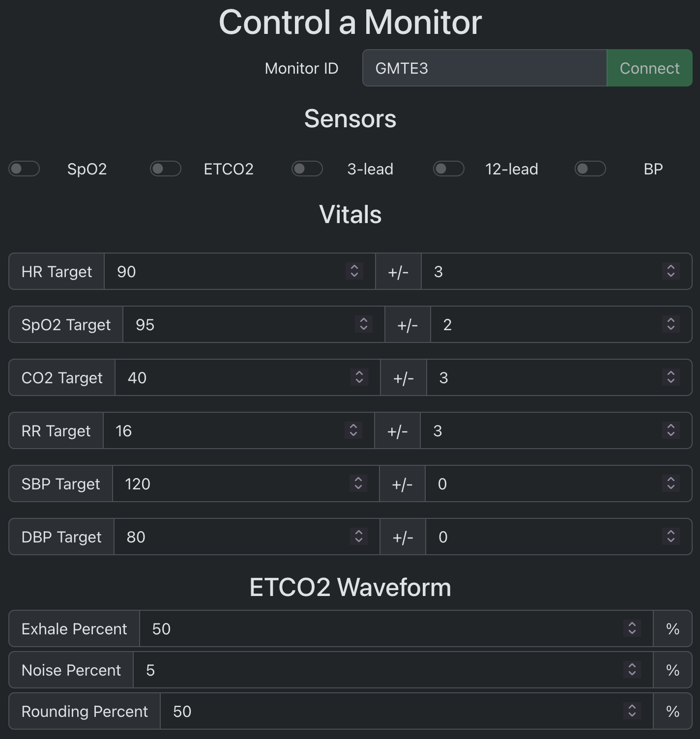Click the Monitor ID text field
The width and height of the screenshot is (700, 739).
point(484,68)
